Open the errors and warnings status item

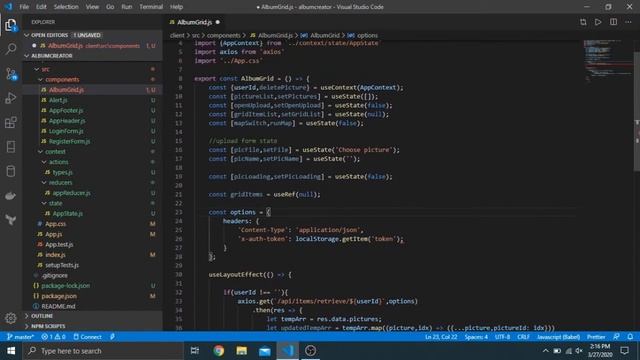(53, 337)
